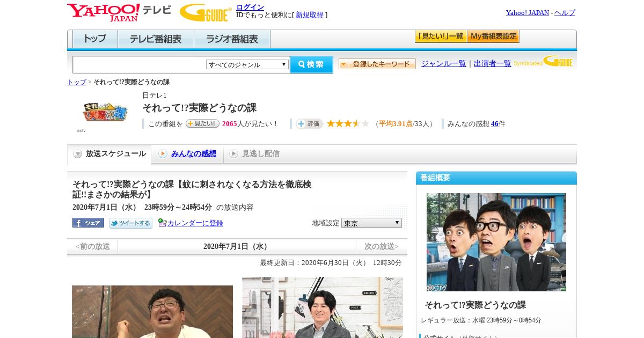Click the calendar icon before カレンダーに登録
Screen dimensions: 644x338
click(163, 223)
